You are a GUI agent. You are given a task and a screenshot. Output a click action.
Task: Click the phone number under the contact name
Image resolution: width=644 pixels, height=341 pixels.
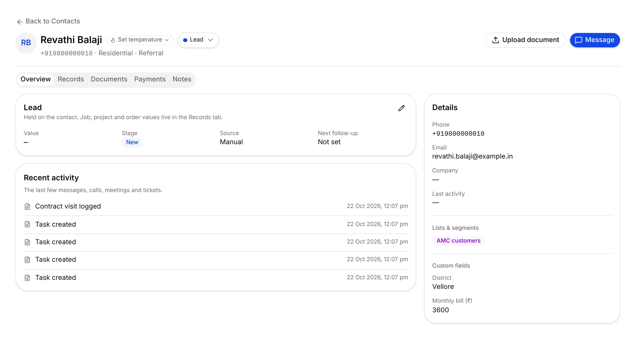pos(67,53)
